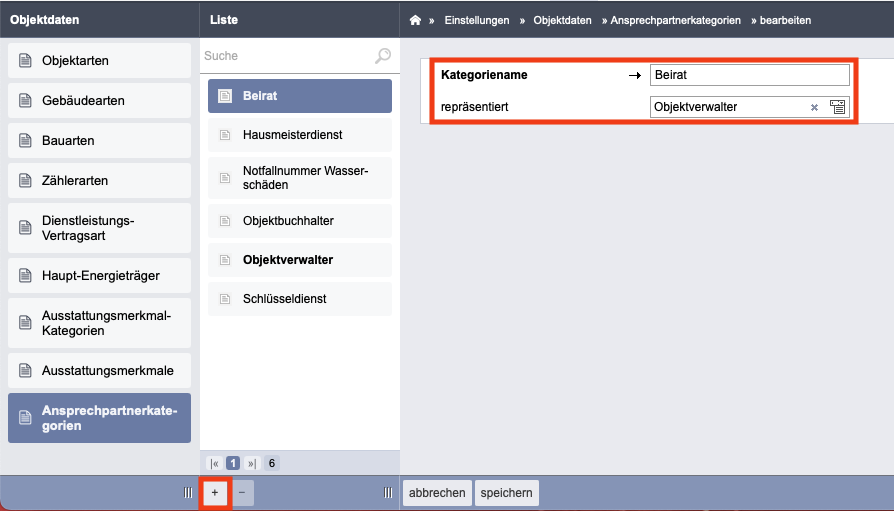Click speichern to save

(x=506, y=493)
